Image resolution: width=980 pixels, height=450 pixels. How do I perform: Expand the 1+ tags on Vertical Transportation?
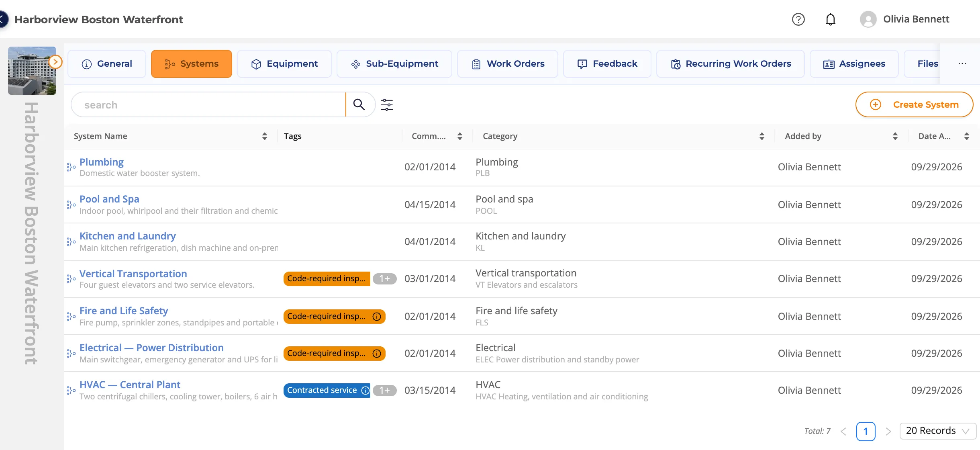[384, 279]
